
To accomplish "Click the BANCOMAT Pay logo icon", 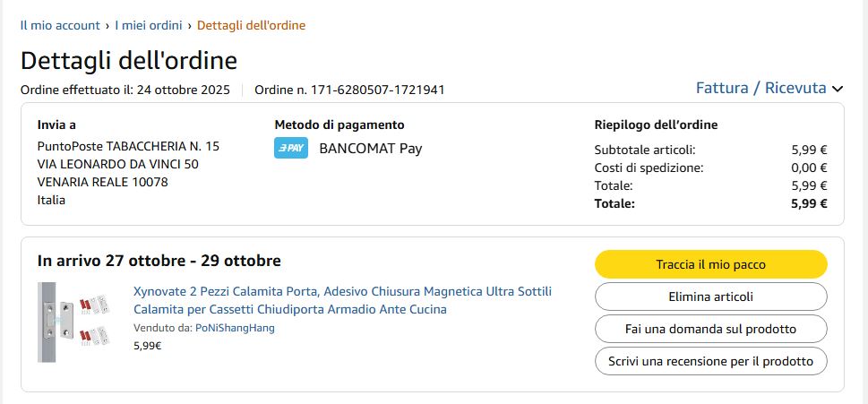I will pyautogui.click(x=290, y=148).
